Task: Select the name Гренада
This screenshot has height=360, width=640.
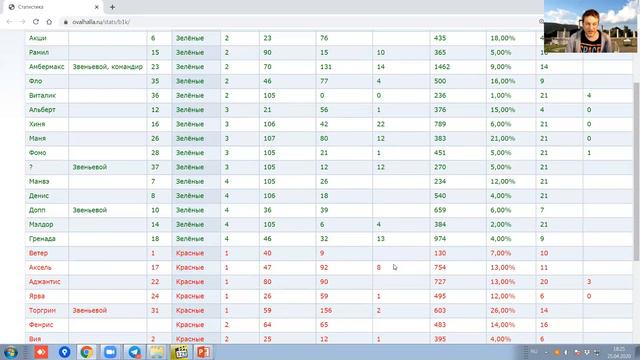Action: click(x=42, y=238)
